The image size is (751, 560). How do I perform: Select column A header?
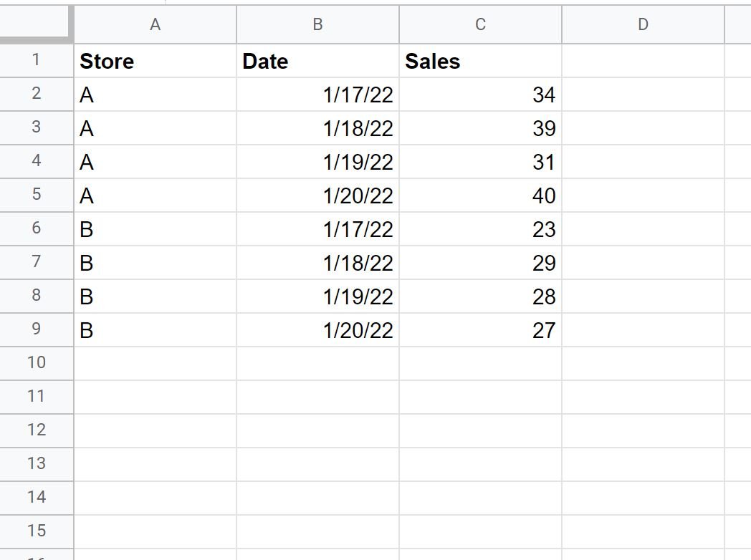tap(156, 24)
